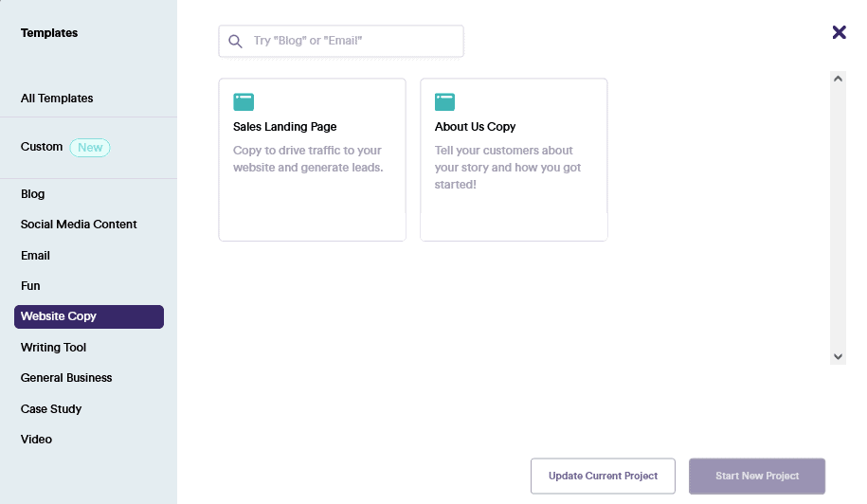Screen dimensions: 867x504
Task: Show the Fun templates
Action: [x=31, y=286]
